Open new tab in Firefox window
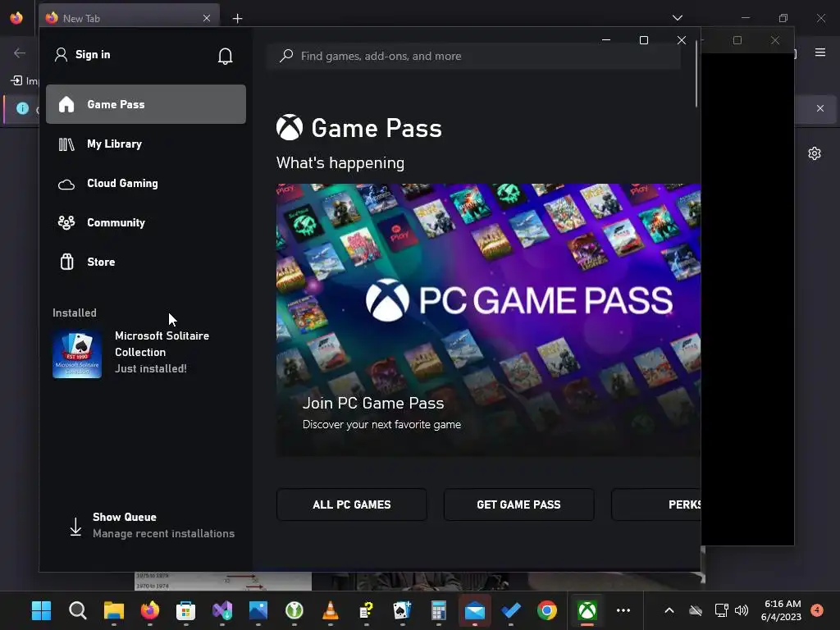The width and height of the screenshot is (840, 630). coord(237,18)
